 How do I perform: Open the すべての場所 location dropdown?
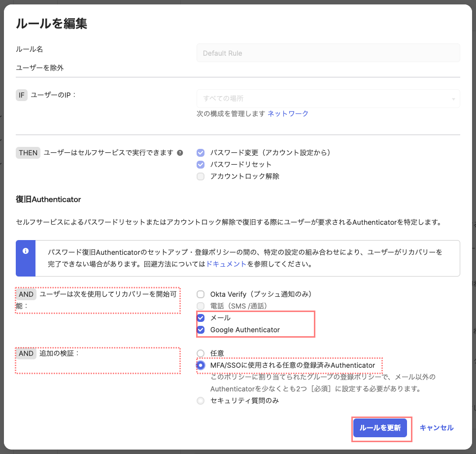coord(325,99)
